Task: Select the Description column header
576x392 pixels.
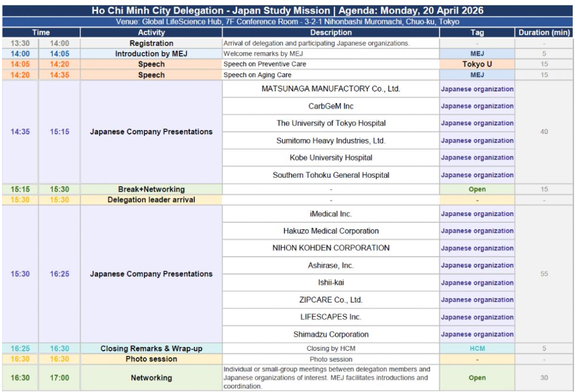Action: point(330,33)
